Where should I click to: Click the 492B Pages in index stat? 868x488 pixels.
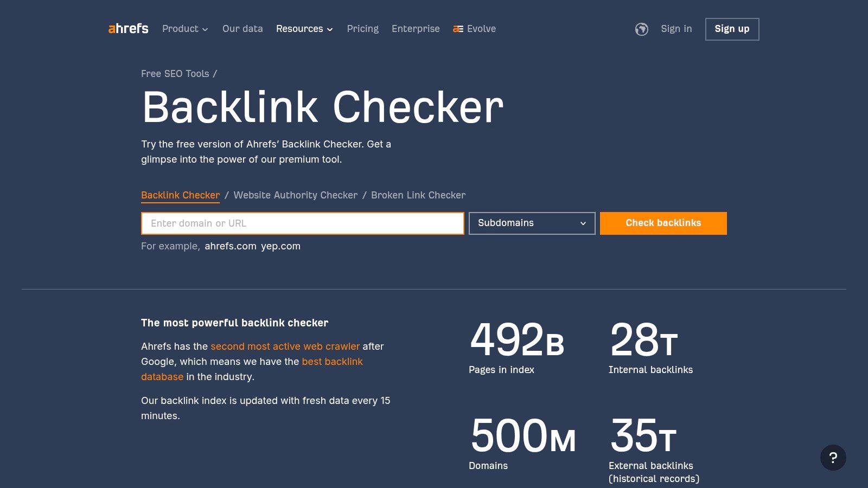tap(517, 347)
